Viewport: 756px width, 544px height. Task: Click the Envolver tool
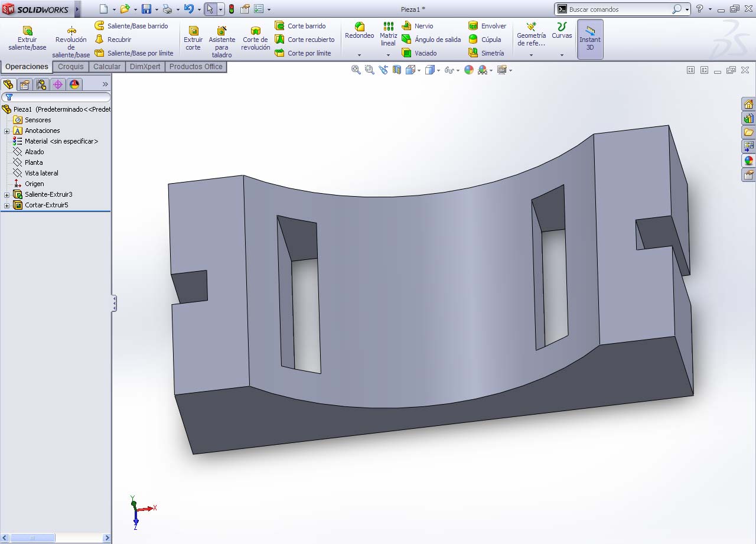click(x=487, y=26)
